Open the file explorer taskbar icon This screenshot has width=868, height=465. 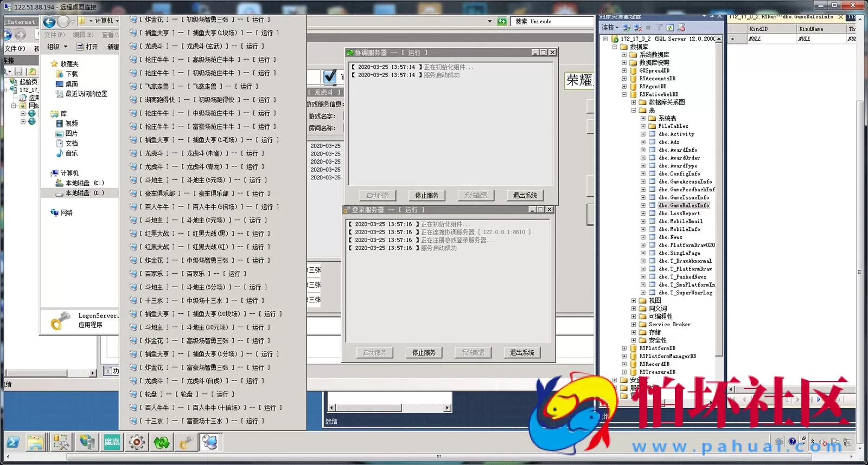(36, 443)
